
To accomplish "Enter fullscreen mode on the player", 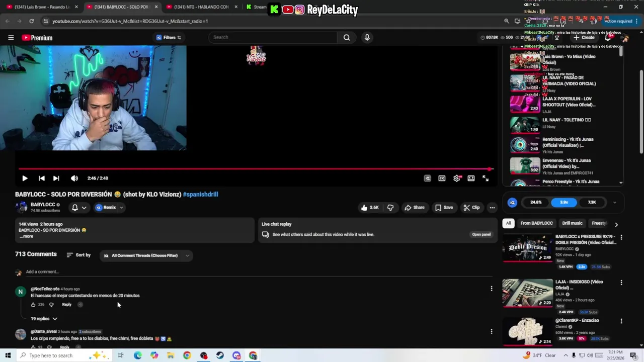I will point(486,178).
